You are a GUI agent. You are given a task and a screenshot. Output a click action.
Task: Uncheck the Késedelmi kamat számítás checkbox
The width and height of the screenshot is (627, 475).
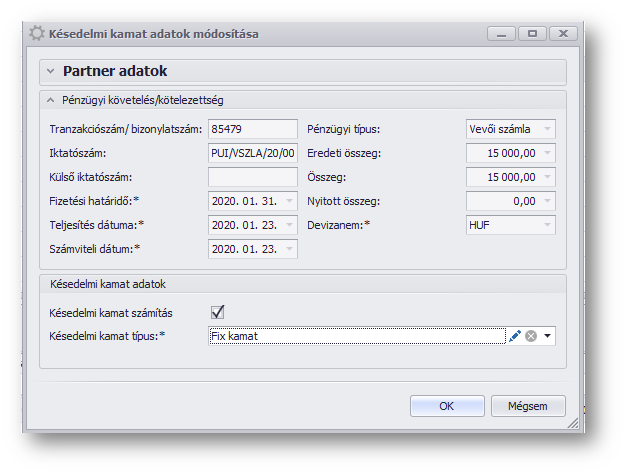(217, 313)
